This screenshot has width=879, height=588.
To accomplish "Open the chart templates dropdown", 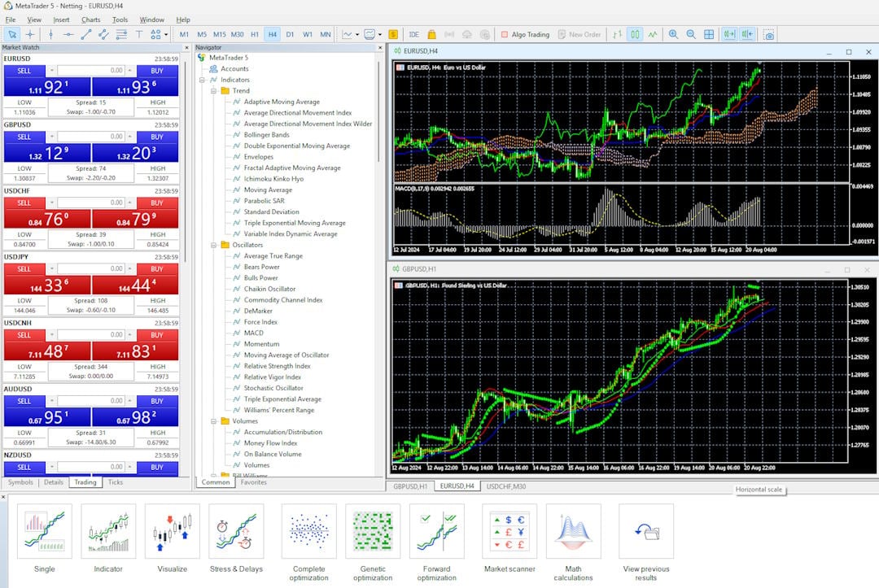I will (379, 34).
